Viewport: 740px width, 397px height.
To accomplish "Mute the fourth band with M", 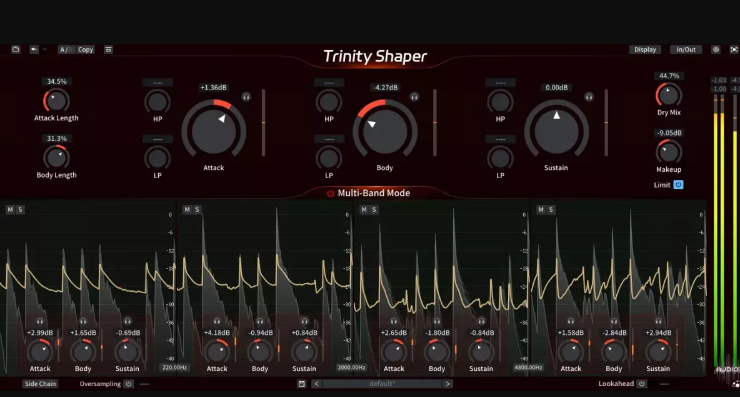I will tap(541, 210).
